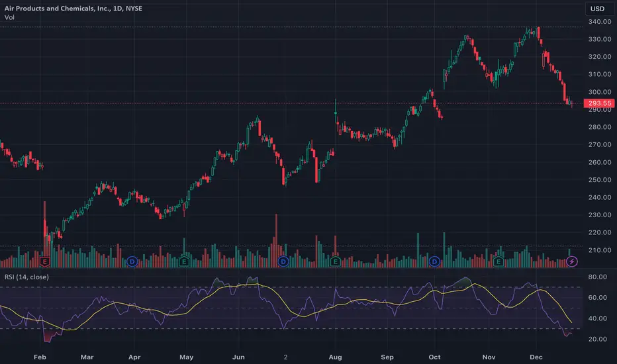Click the 40.00 RSI axis label
Image resolution: width=617 pixels, height=364 pixels.
pyautogui.click(x=597, y=318)
